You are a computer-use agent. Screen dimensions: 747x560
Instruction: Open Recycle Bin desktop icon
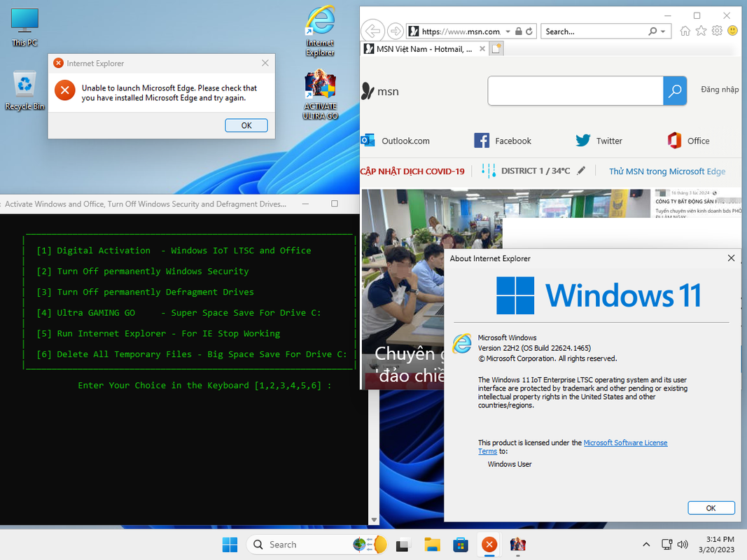pyautogui.click(x=25, y=90)
